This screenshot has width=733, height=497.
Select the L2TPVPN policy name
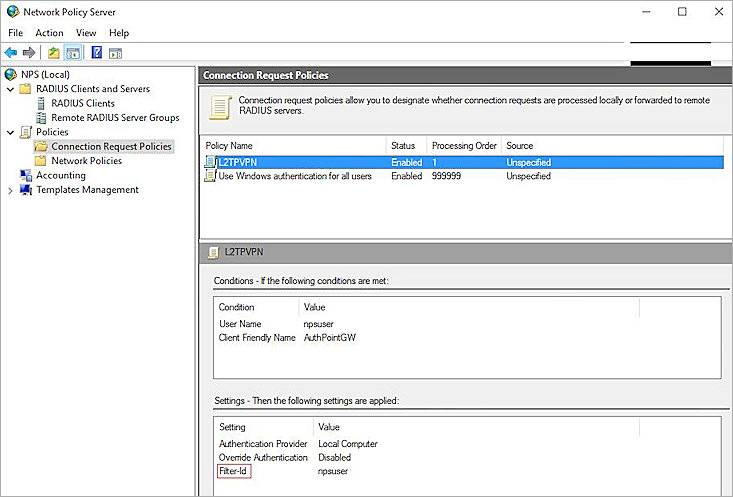(238, 162)
